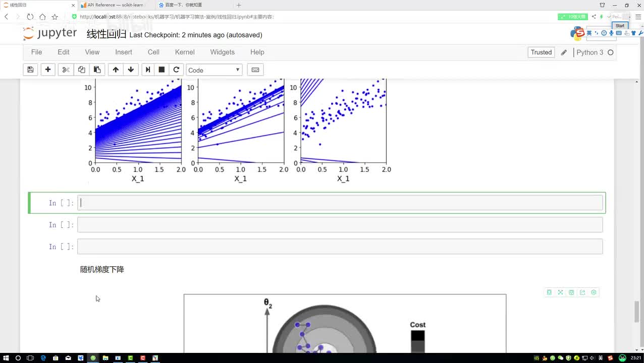
Task: Paste cells below icon
Action: click(x=97, y=70)
